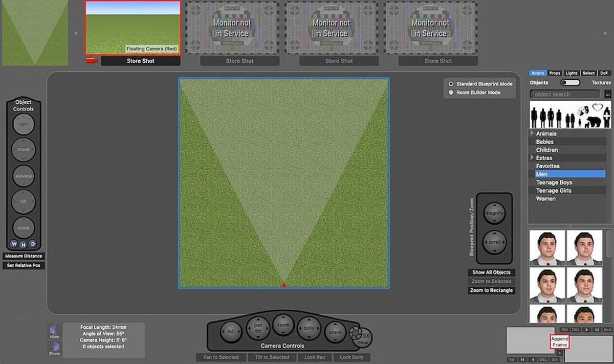Image resolution: width=614 pixels, height=364 pixels.
Task: Click Store Shot under Floating Camera
Action: pyautogui.click(x=141, y=61)
